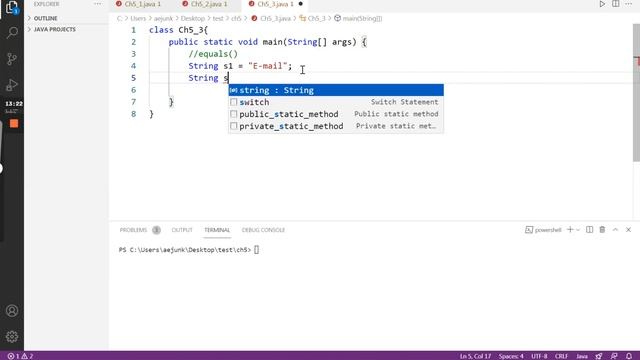Change language mode via Java

point(582,356)
